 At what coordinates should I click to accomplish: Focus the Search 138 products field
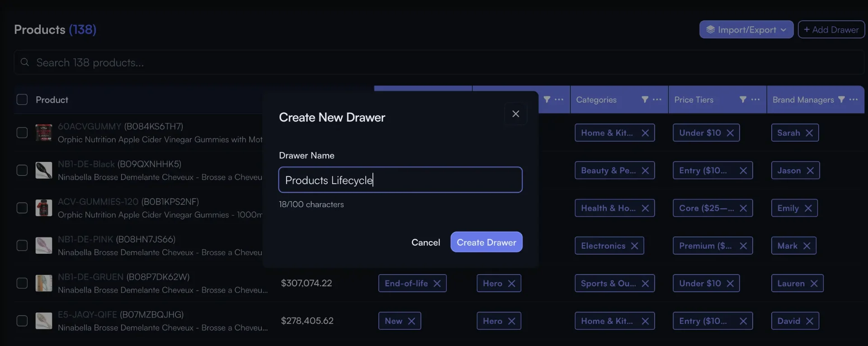tap(439, 62)
